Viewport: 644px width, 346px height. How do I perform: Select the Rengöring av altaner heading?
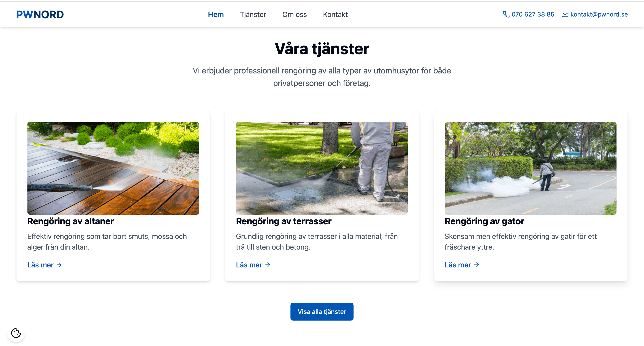(x=70, y=221)
